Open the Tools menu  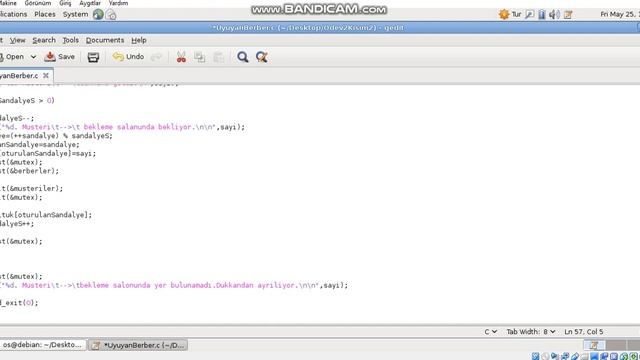(70, 40)
